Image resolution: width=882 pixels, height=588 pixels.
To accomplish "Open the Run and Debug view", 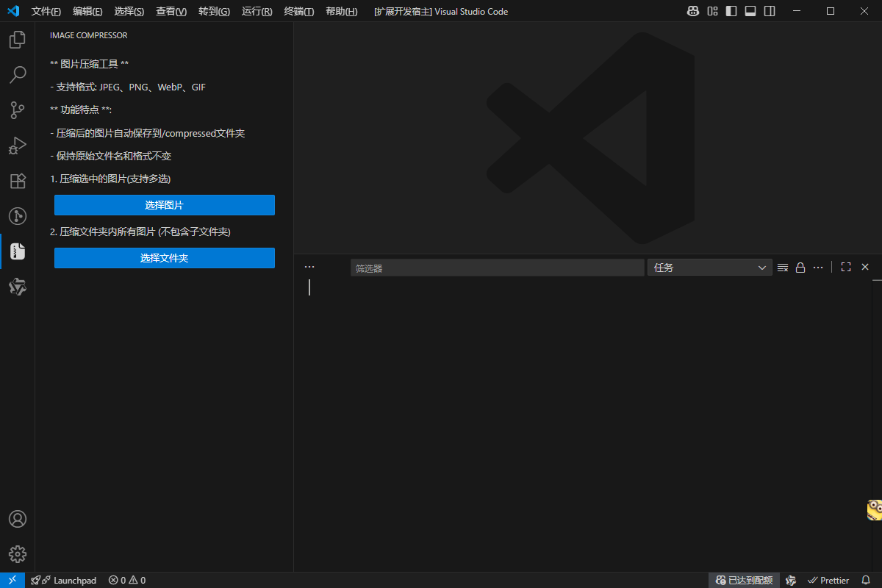I will point(18,146).
